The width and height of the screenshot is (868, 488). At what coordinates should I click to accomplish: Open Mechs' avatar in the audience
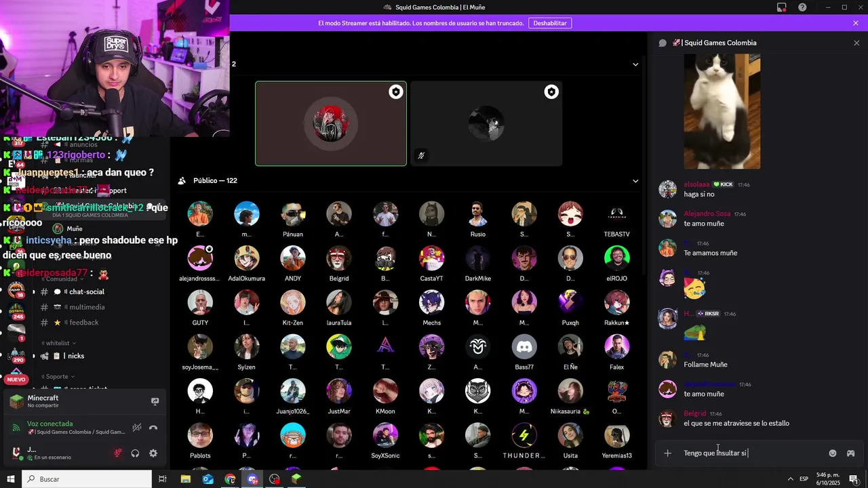click(432, 303)
